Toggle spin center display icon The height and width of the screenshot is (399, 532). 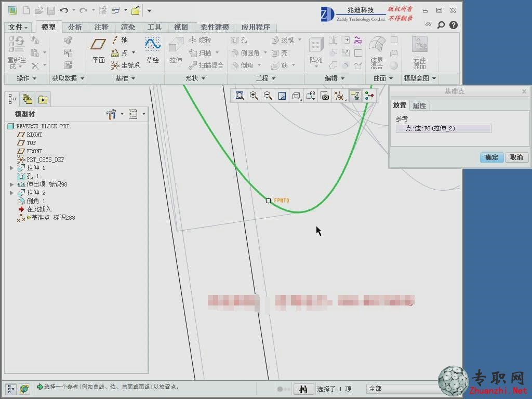tap(369, 96)
